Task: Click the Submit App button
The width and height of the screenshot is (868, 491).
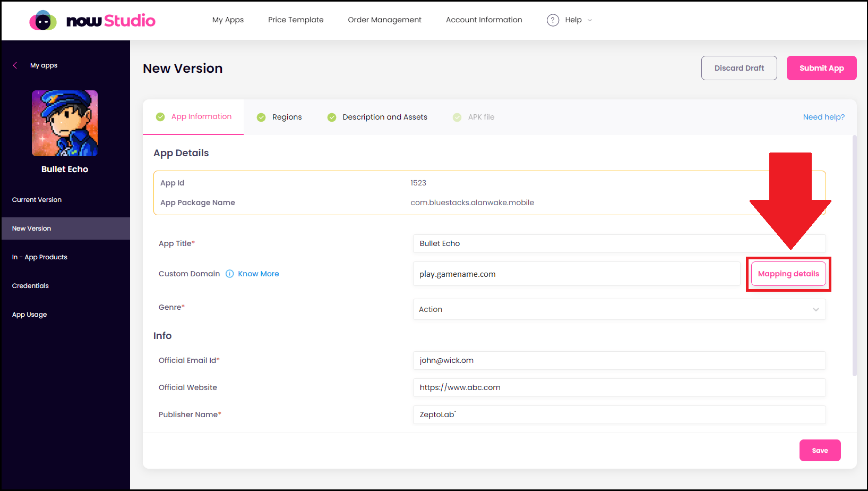Action: point(821,68)
